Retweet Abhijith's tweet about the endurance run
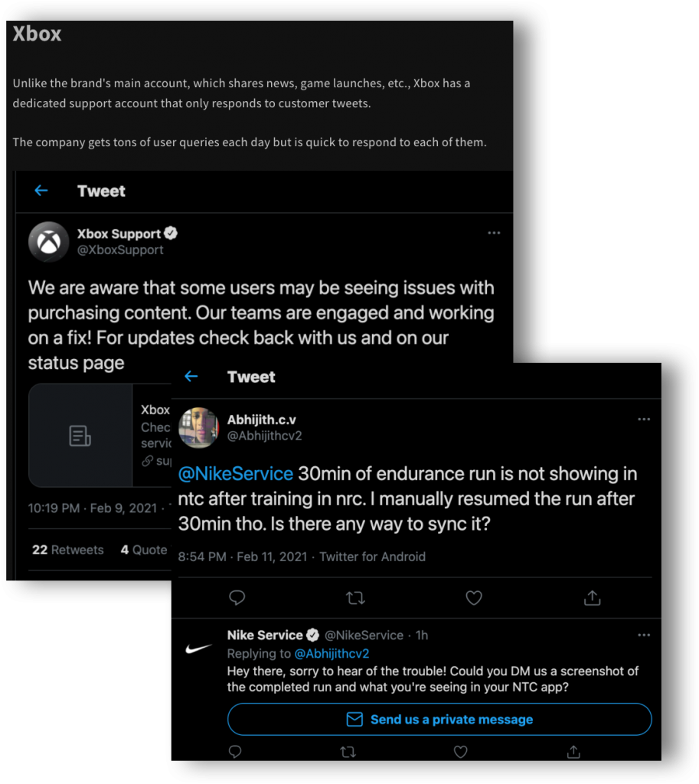699x784 pixels. tap(355, 598)
